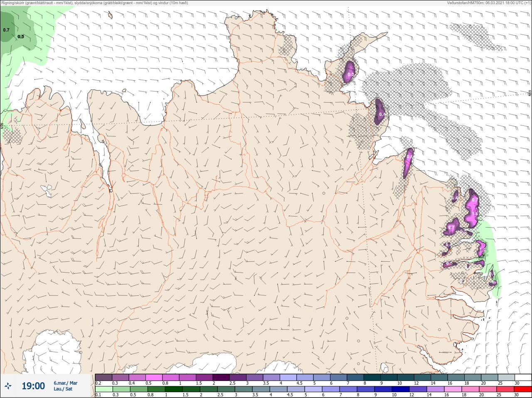Click the '1.0' value on the pink snow patch

click(x=475, y=214)
